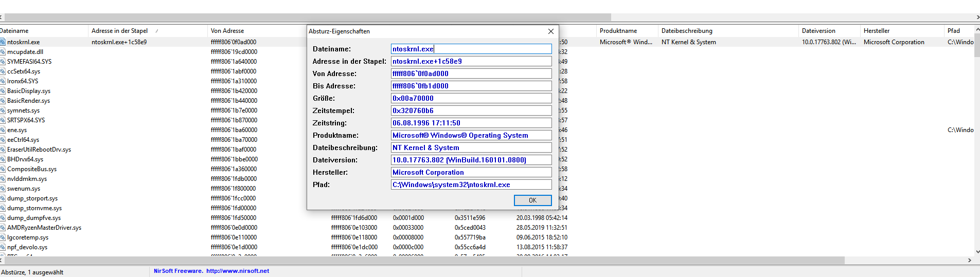Click the file icon beside Ironx64.SYS

(3, 81)
